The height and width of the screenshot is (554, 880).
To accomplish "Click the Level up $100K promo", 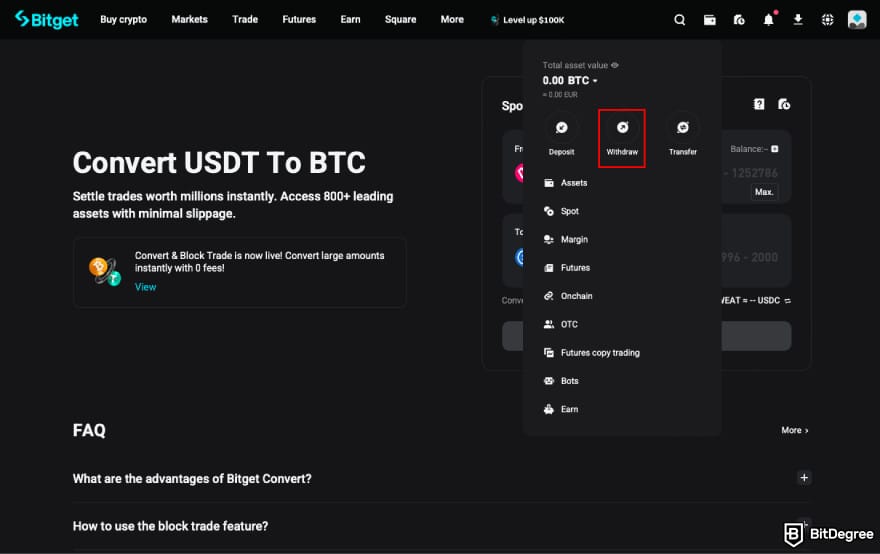I will 528,20.
